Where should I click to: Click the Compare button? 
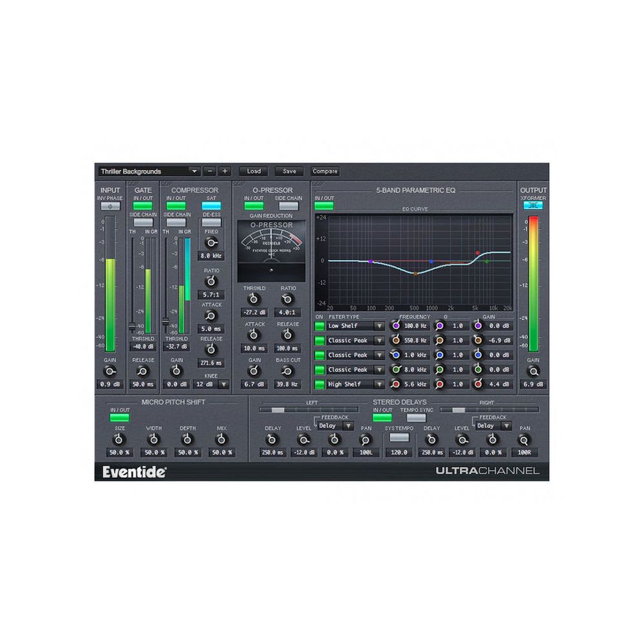pyautogui.click(x=325, y=171)
